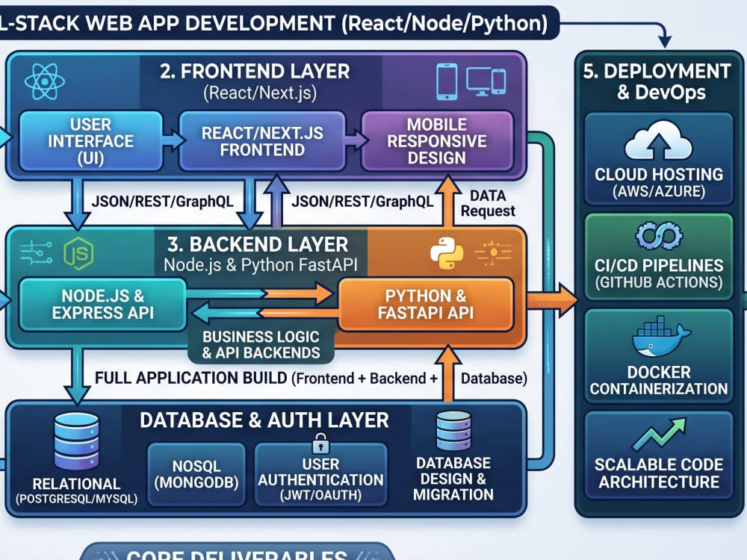
Task: Open the Docker Containerization card
Action: tap(658, 356)
